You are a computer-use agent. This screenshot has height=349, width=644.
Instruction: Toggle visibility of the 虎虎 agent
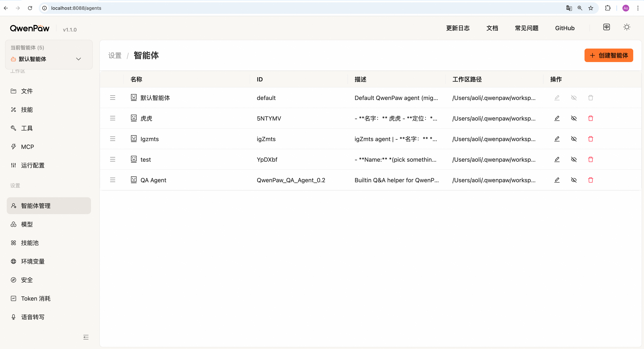pyautogui.click(x=574, y=118)
